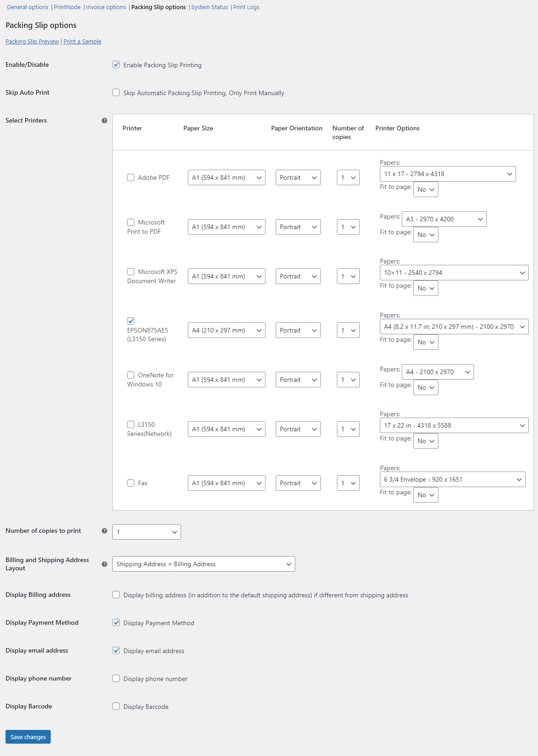Click Printer Options column header
The width and height of the screenshot is (538, 756).
397,129
